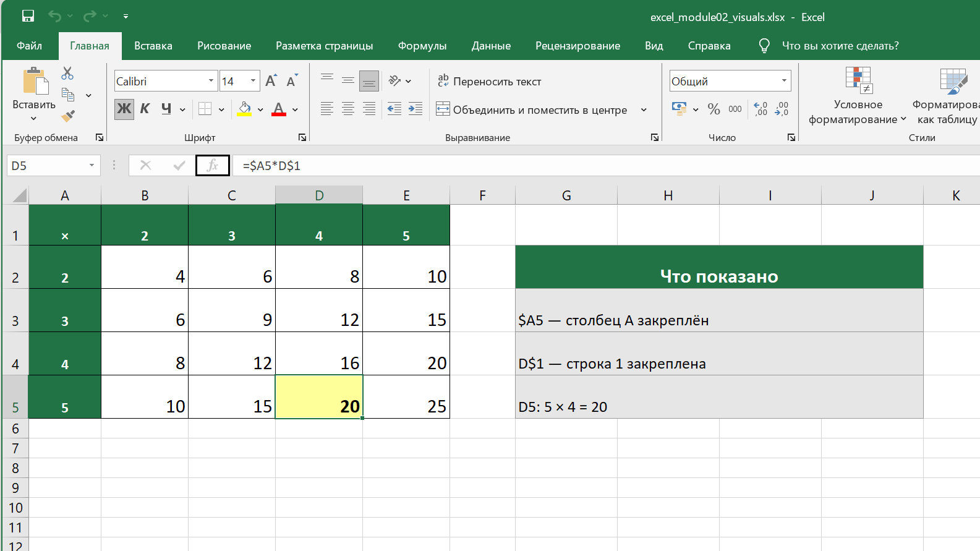The height and width of the screenshot is (551, 980).
Task: Click Объединить и поместить в центре
Action: 532,109
